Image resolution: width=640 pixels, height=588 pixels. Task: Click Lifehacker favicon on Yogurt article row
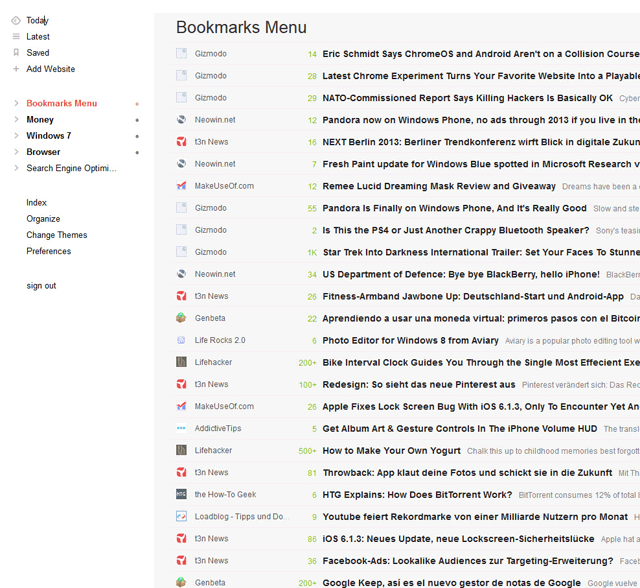(181, 450)
